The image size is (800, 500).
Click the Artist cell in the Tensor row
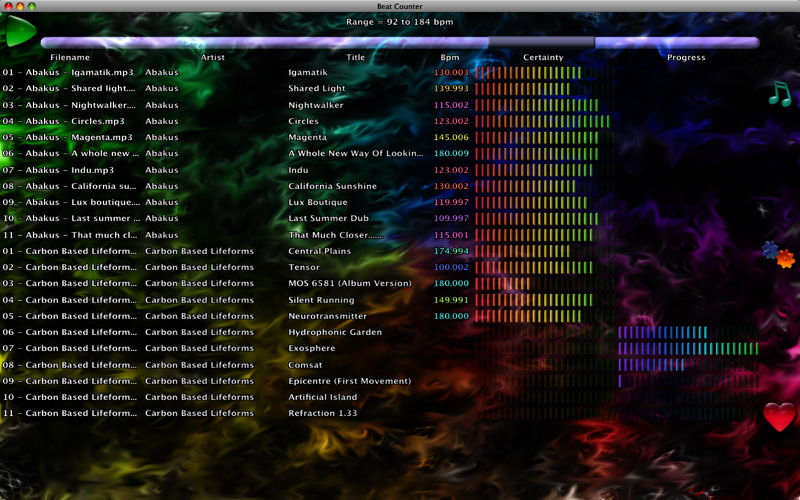pyautogui.click(x=199, y=267)
